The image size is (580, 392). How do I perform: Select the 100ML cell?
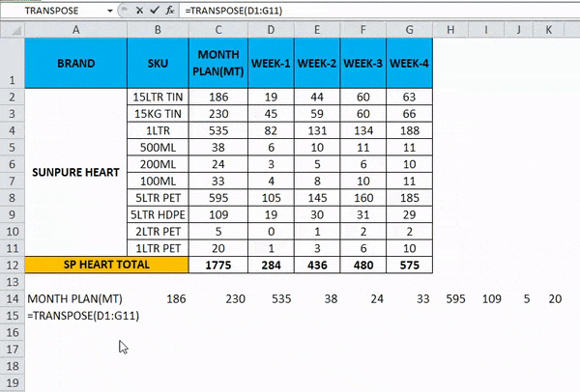(x=158, y=182)
